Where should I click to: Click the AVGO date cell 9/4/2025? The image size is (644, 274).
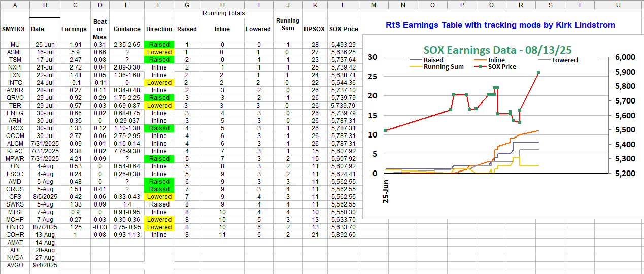(x=45, y=265)
